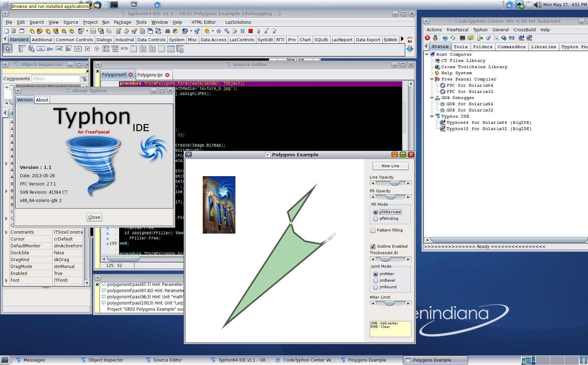Select the TMemo component palette icon
This screenshot has width=588, height=365.
coord(69,49)
